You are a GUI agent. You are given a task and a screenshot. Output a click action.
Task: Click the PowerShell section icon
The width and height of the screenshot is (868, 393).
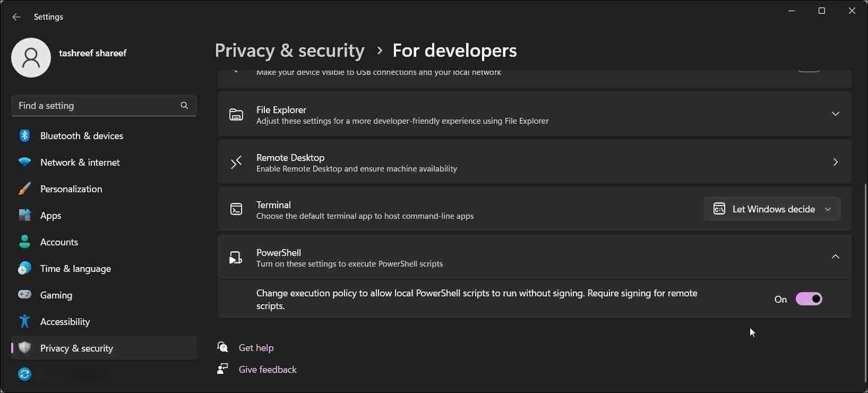coord(236,258)
